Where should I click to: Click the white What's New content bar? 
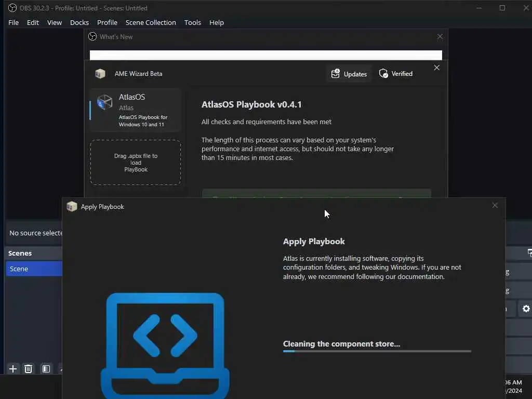[x=265, y=55]
